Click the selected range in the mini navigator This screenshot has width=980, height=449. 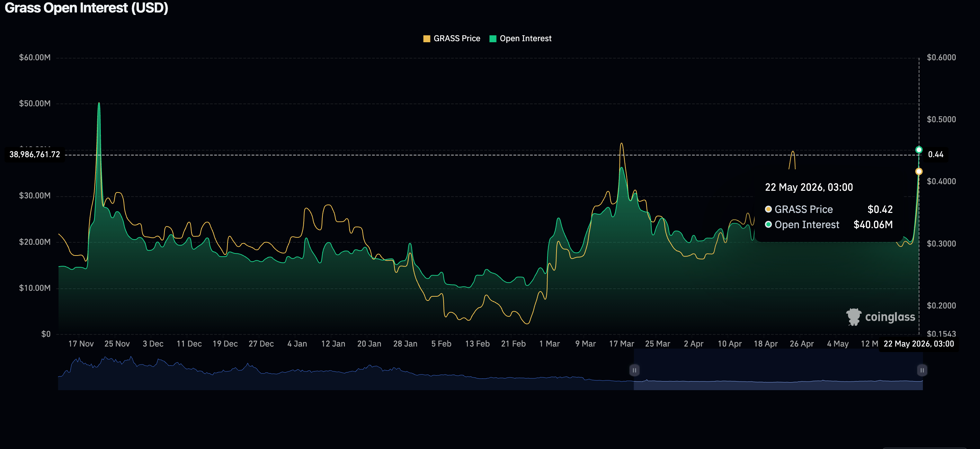point(778,370)
